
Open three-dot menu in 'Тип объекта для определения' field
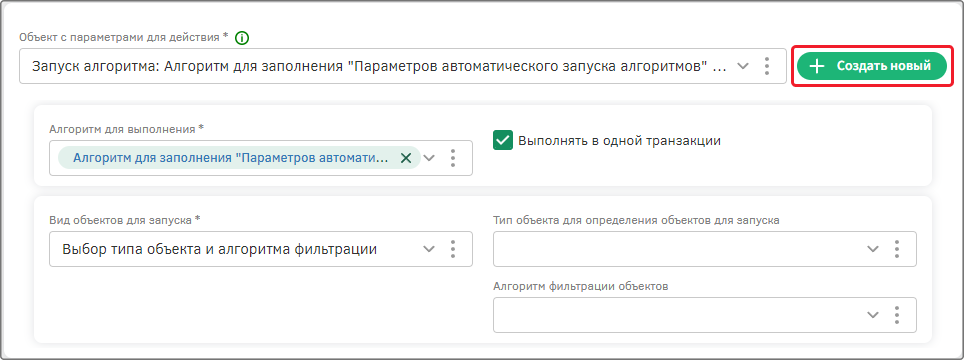click(x=897, y=249)
